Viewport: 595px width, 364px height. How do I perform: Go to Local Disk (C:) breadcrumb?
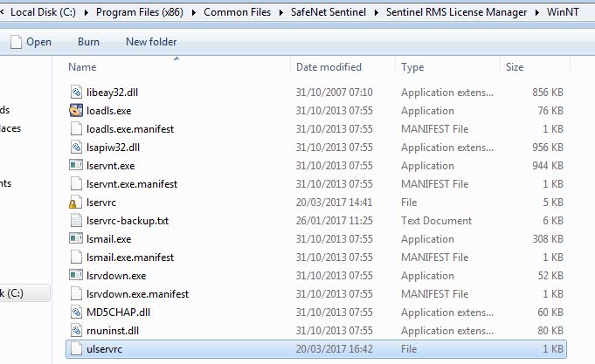coord(44,12)
